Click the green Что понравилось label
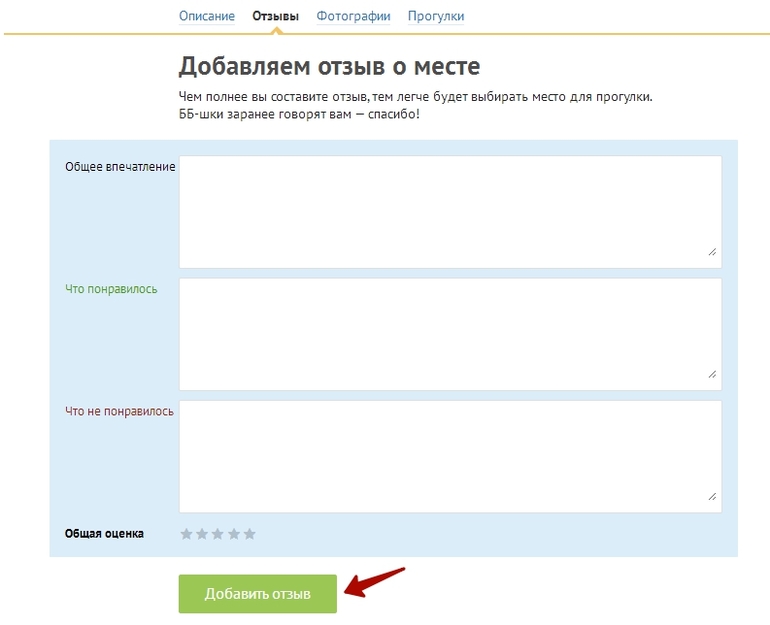Image resolution: width=770 pixels, height=625 pixels. click(111, 289)
